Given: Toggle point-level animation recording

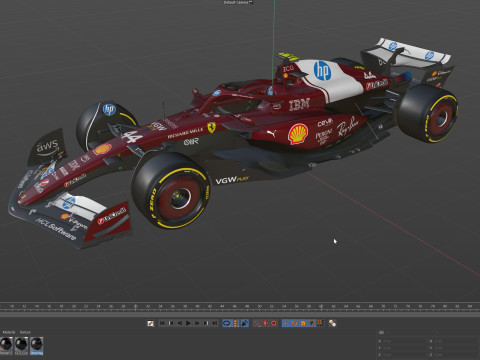Looking at the screenshot, I should 320,323.
